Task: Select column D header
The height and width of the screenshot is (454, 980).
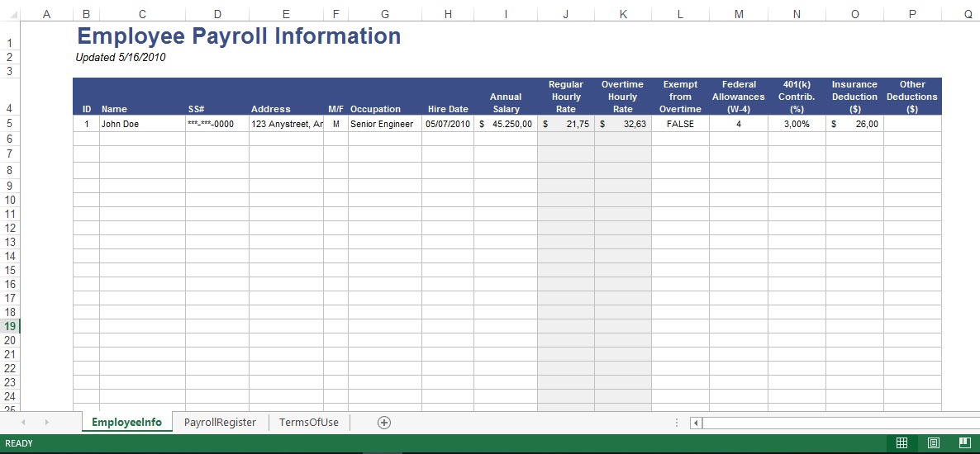Action: (216, 14)
